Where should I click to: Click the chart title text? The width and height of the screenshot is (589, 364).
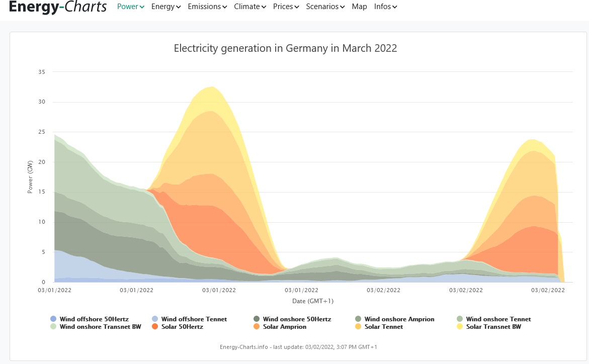[285, 48]
